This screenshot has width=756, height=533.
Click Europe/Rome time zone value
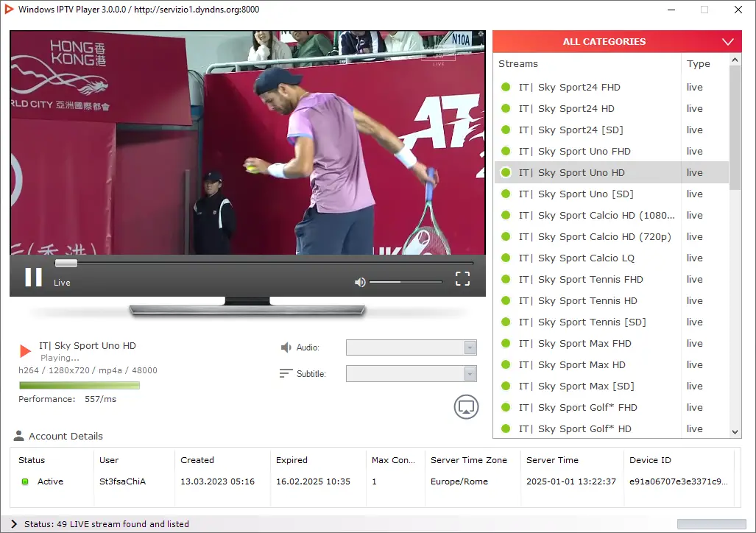[x=459, y=481]
